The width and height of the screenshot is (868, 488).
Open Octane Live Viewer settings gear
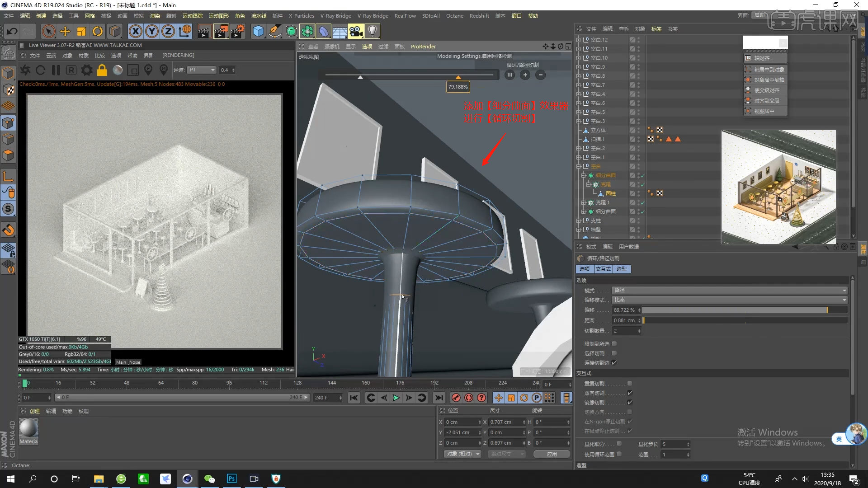coord(87,70)
